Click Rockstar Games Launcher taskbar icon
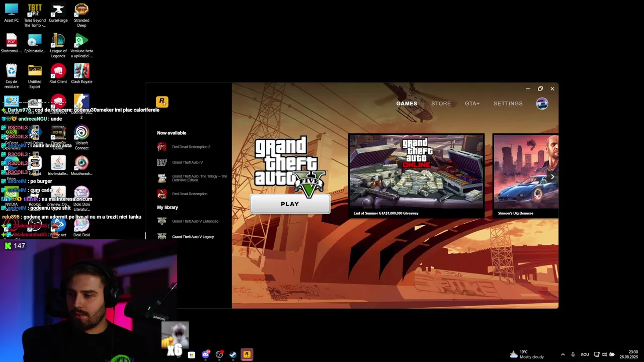The height and width of the screenshot is (362, 644). (247, 355)
